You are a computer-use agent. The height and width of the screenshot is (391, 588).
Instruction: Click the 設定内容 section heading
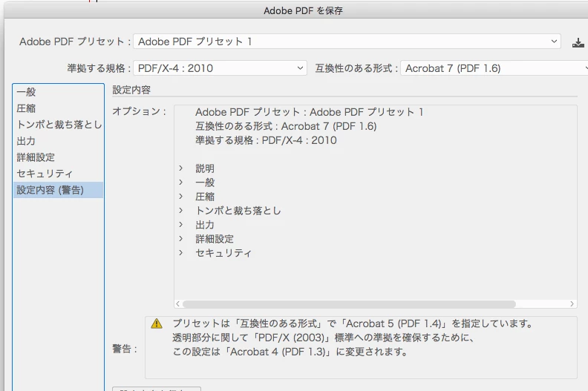point(131,90)
